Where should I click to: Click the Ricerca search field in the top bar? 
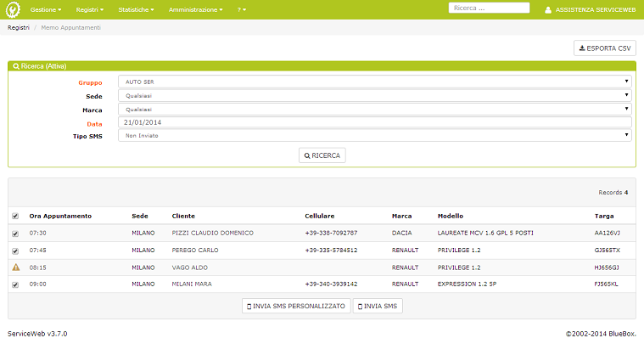[489, 8]
